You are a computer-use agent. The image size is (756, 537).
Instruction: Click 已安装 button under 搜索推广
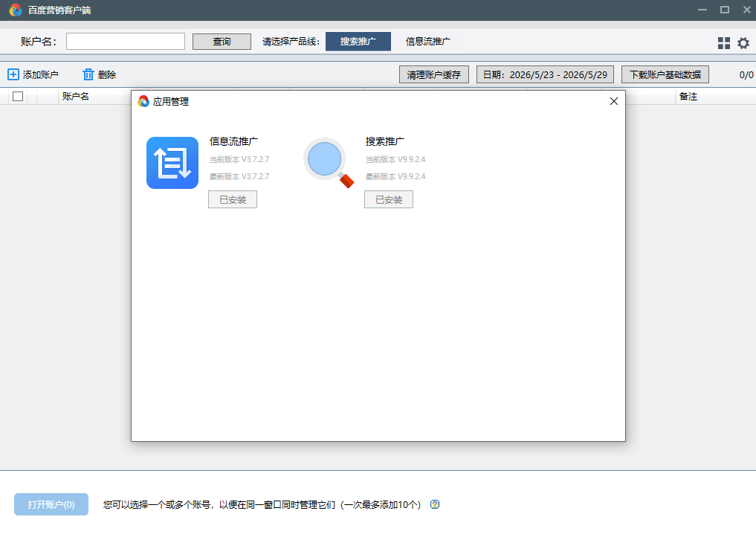tap(389, 200)
